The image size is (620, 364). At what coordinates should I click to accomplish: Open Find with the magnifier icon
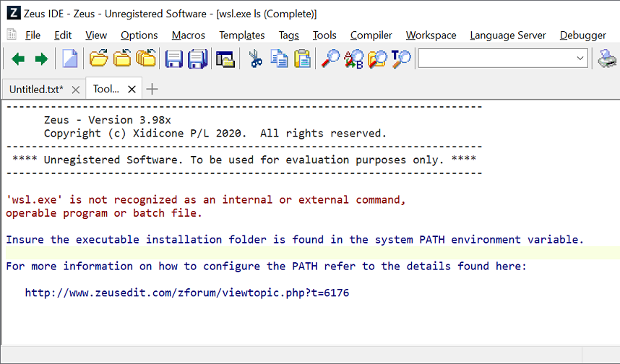[330, 59]
